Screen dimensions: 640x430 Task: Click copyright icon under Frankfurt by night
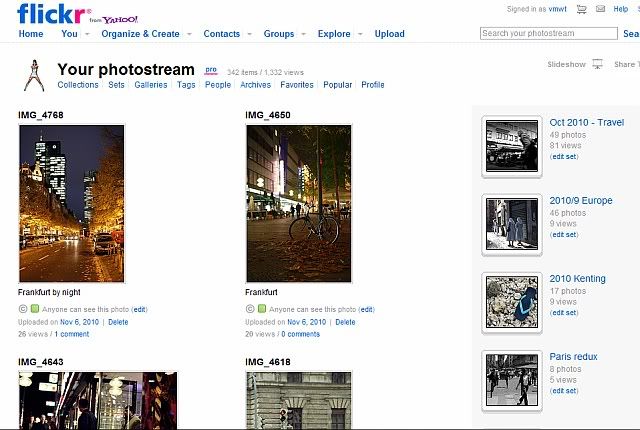point(23,309)
